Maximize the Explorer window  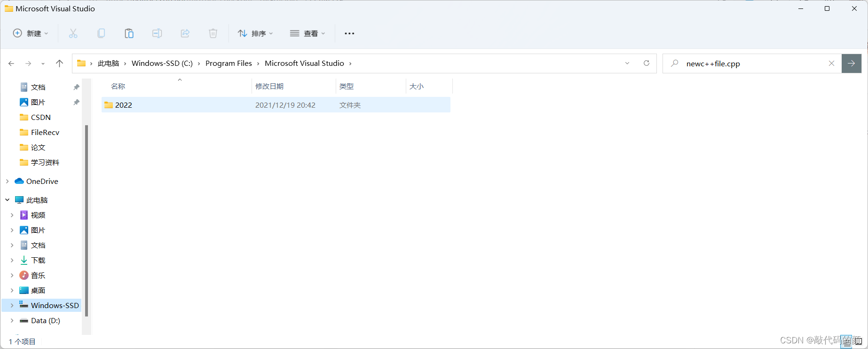[x=827, y=8]
